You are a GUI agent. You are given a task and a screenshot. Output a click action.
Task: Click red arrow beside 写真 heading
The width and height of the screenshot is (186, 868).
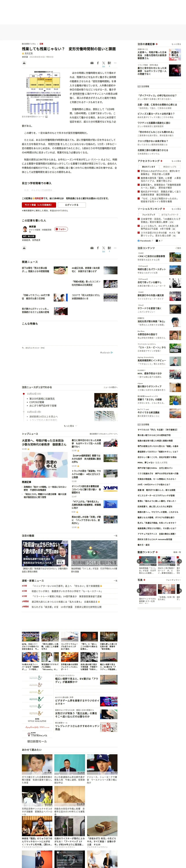pyautogui.click(x=144, y=580)
